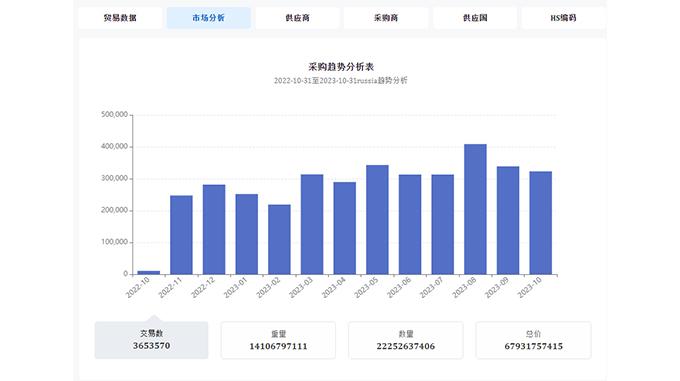Viewport: 680px width, 381px height.
Task: Click the 2022-12 bar in chart
Action: coord(214,230)
